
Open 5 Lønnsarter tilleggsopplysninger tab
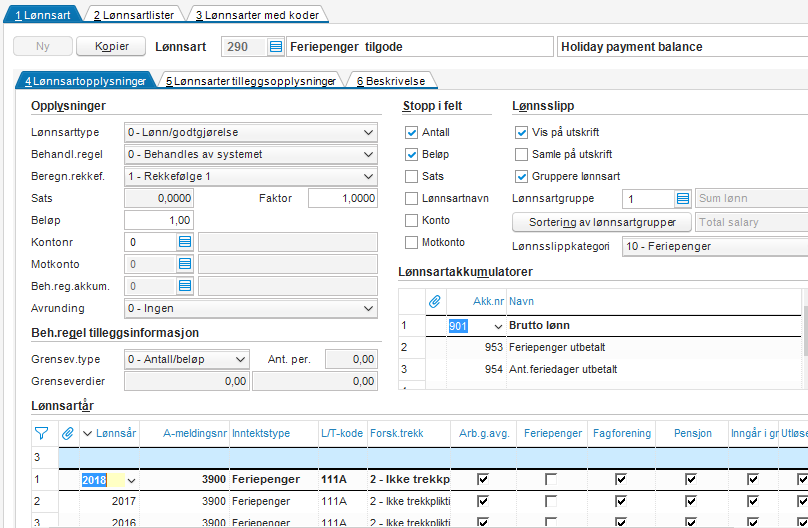click(x=251, y=81)
